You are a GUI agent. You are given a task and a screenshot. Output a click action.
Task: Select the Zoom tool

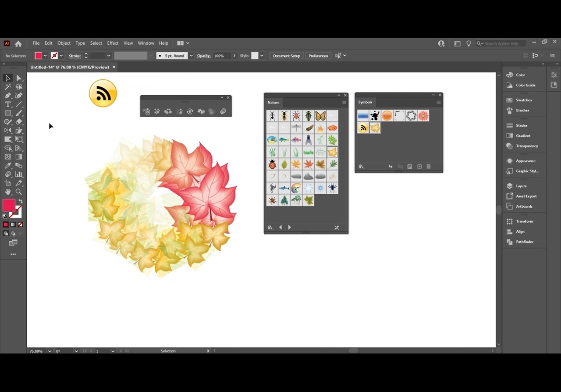tap(19, 192)
